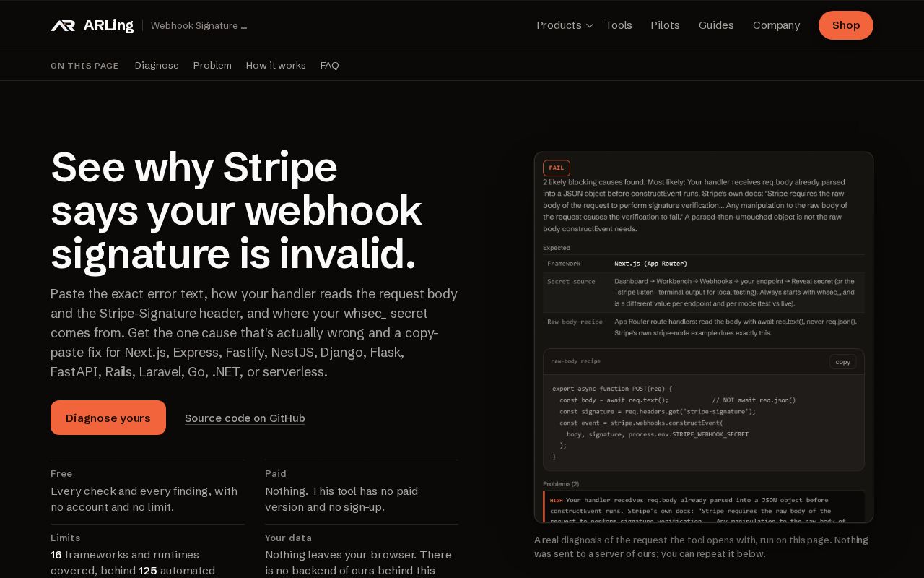Click the 'Limits' heading
This screenshot has width=924, height=578.
click(x=66, y=538)
